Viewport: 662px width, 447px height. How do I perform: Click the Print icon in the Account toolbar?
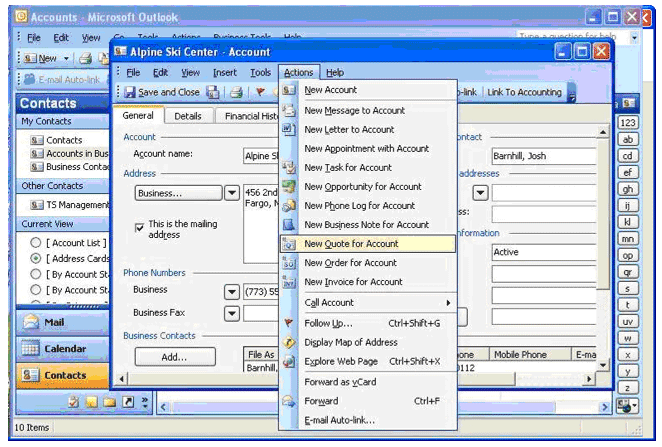(x=235, y=92)
